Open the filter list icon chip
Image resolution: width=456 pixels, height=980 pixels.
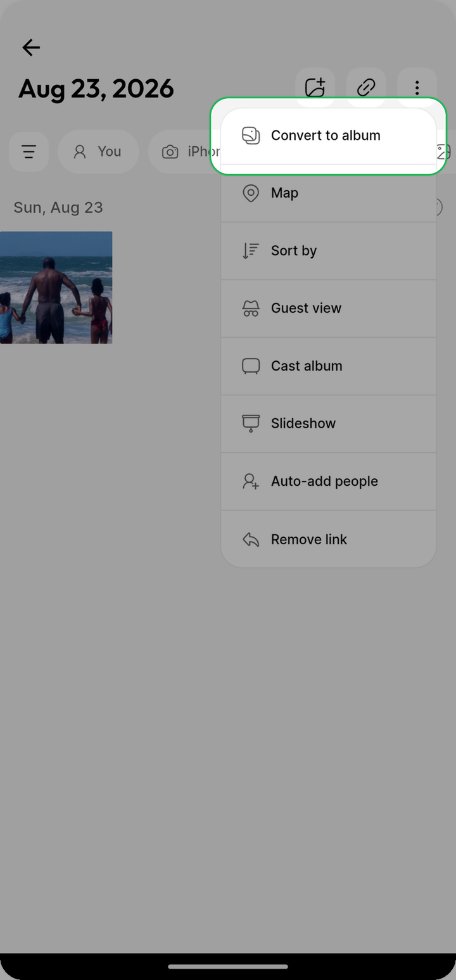(28, 151)
